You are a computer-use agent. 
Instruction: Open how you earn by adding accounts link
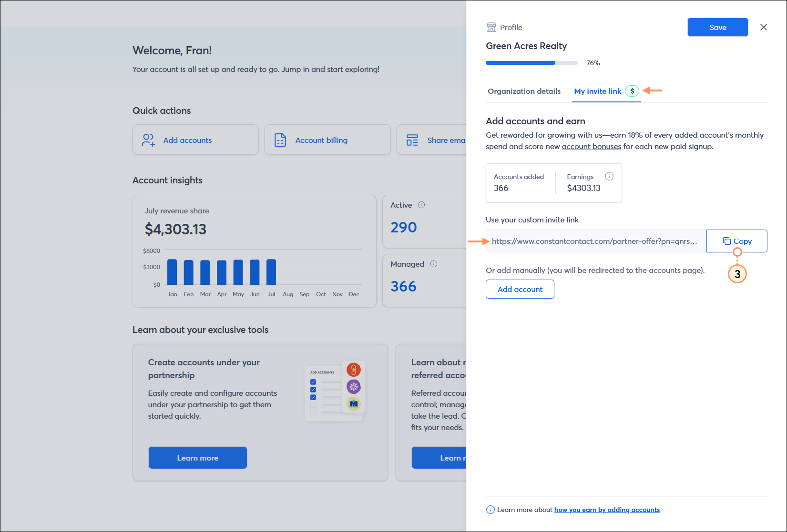coord(607,510)
